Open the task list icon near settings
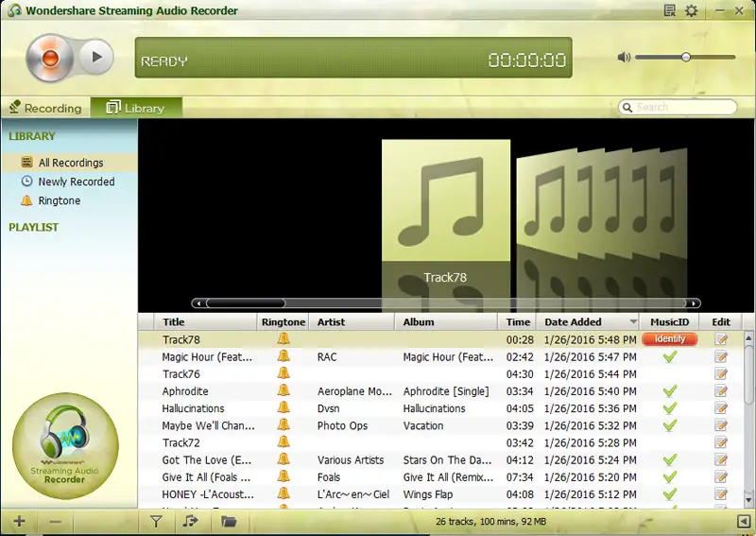756x536 pixels. pos(670,10)
